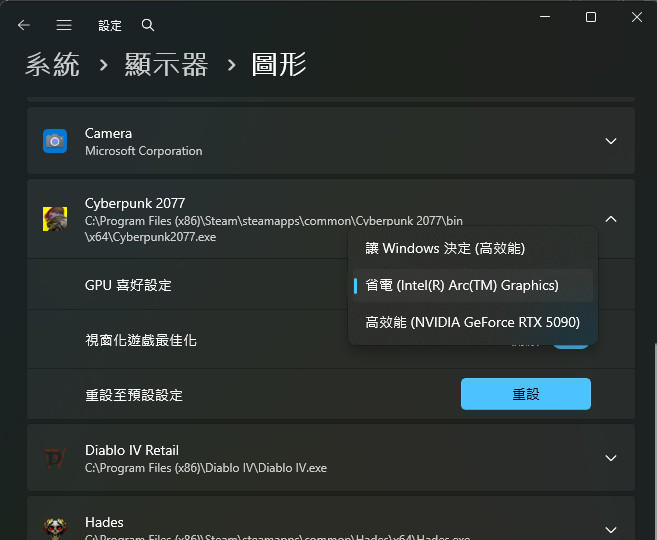The width and height of the screenshot is (657, 540).
Task: Expand the Hades app entry
Action: [x=611, y=528]
